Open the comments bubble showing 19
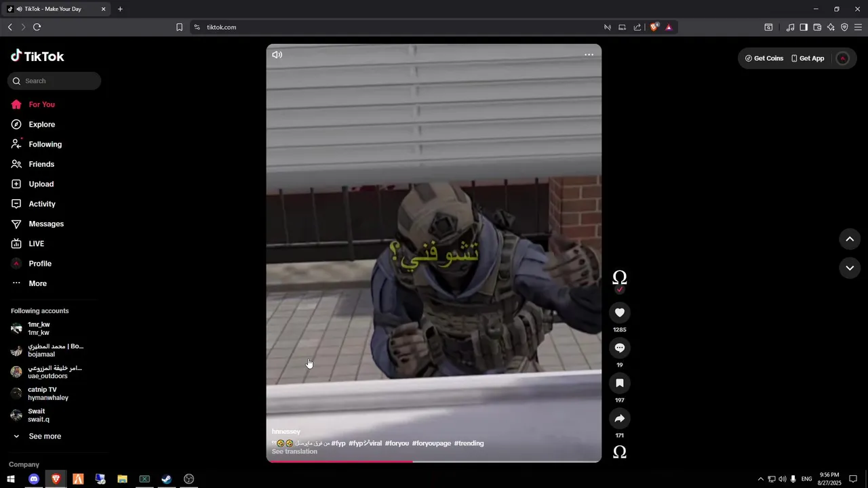This screenshot has height=488, width=868. click(x=619, y=348)
